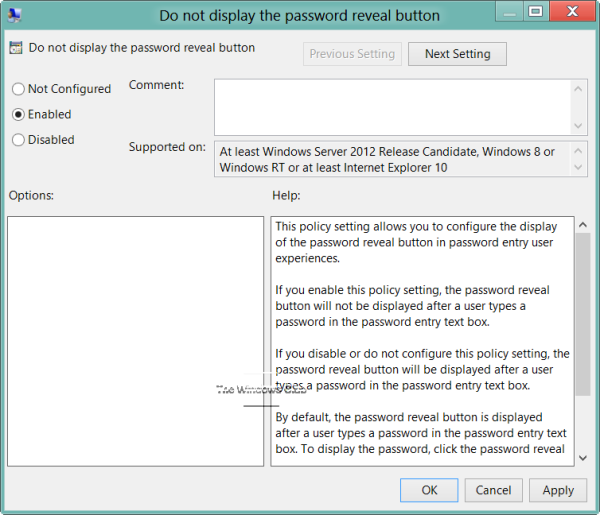Click the policy icon beside the setting name

click(15, 48)
